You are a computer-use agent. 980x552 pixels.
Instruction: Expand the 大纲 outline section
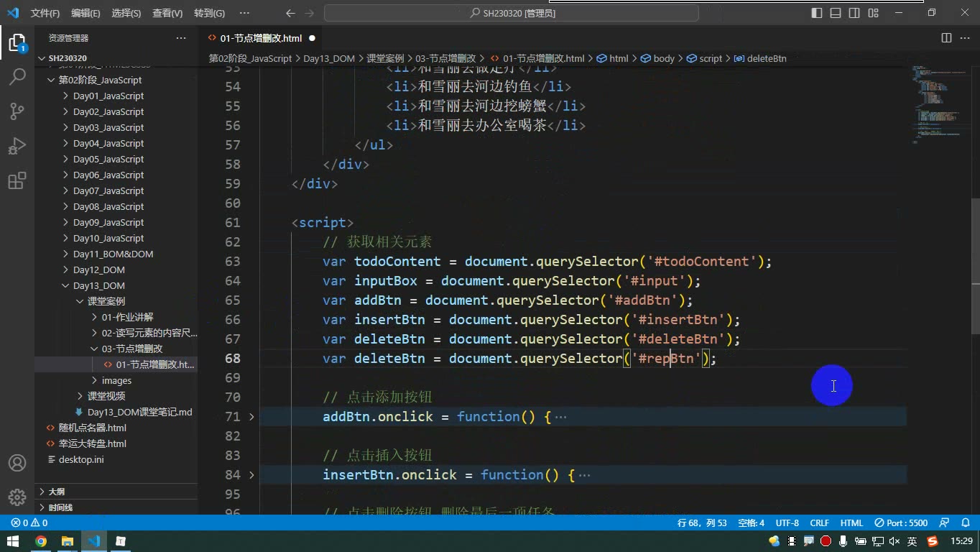116,492
